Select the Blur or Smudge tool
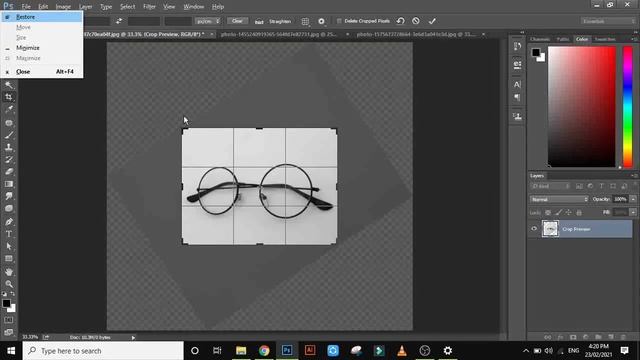The width and height of the screenshot is (640, 360). coord(9,196)
